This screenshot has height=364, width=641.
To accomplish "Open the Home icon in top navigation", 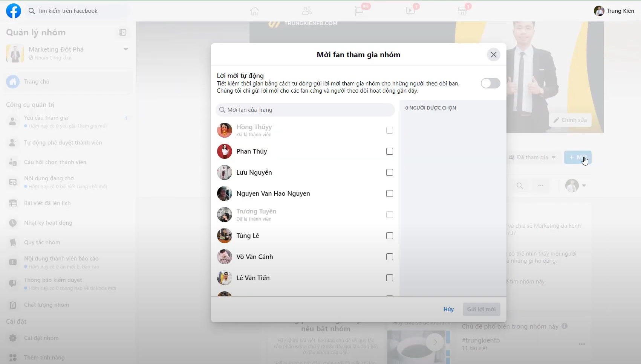I will [x=255, y=11].
